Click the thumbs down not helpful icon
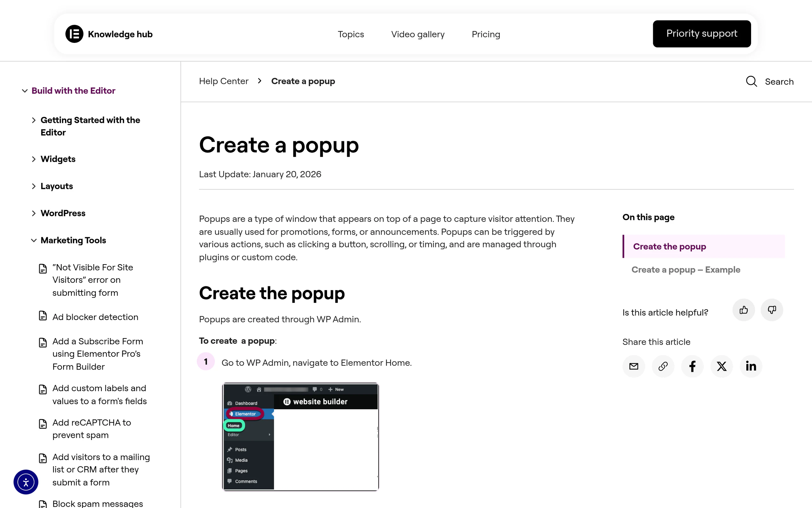 pos(772,310)
